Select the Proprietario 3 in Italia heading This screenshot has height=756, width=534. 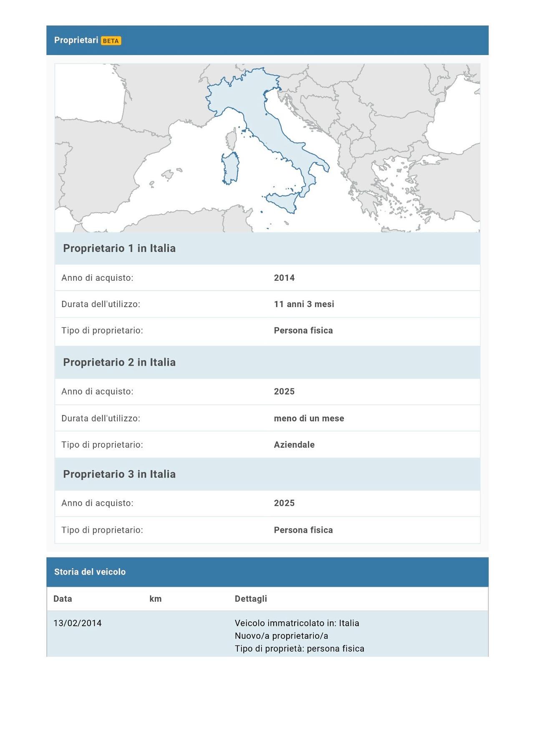(x=119, y=474)
